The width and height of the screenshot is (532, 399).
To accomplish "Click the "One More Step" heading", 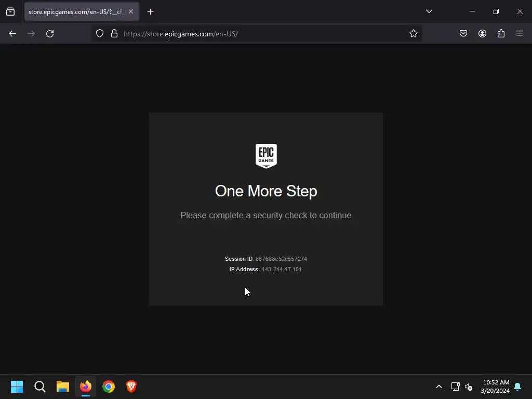I will (x=266, y=191).
